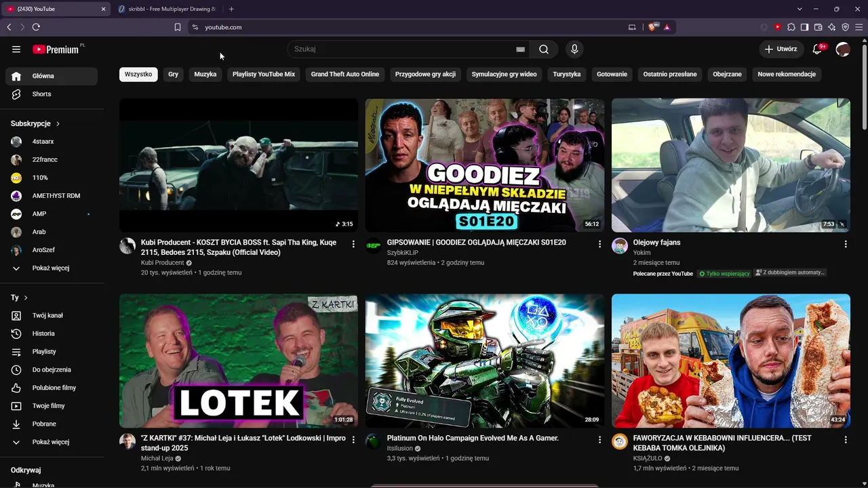This screenshot has height=488, width=868.
Task: Select Playlisty YouTube Mix chip
Action: coord(264,74)
